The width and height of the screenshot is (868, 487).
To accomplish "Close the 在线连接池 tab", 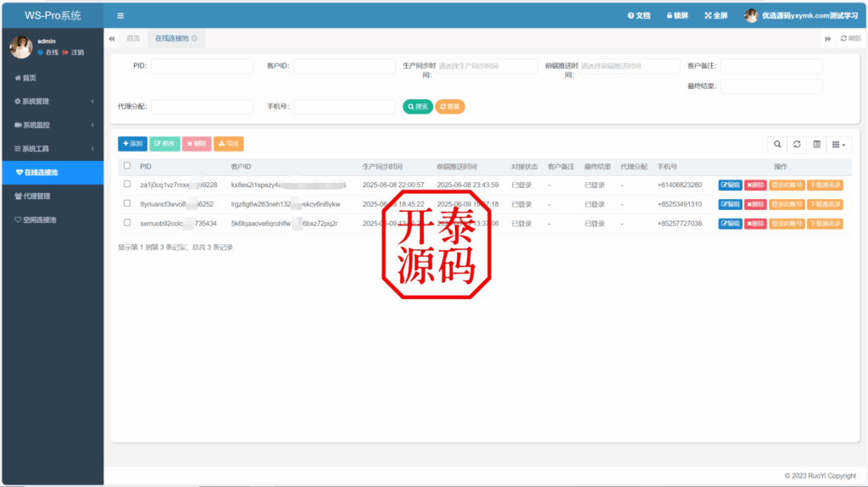I will click(194, 38).
